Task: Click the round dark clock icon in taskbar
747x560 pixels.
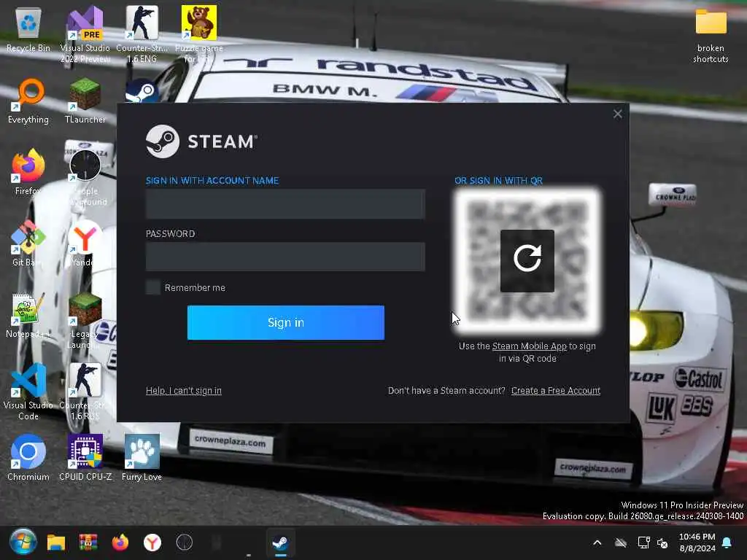Action: click(185, 542)
